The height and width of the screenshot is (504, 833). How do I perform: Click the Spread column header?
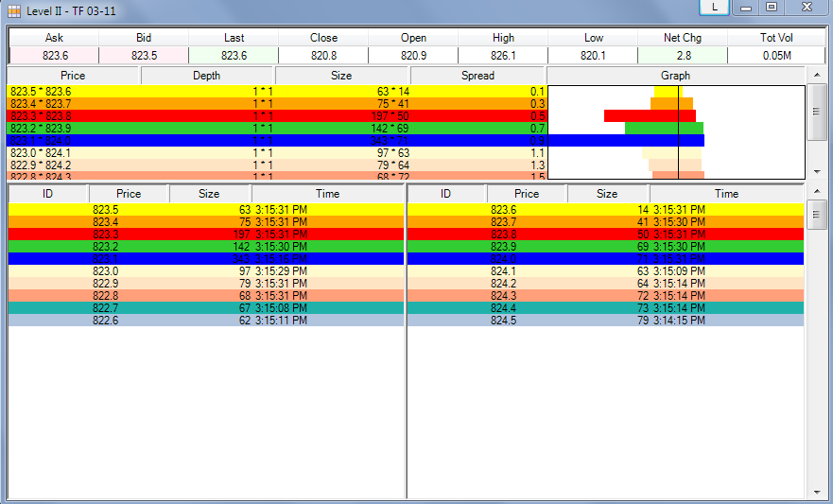(x=477, y=76)
